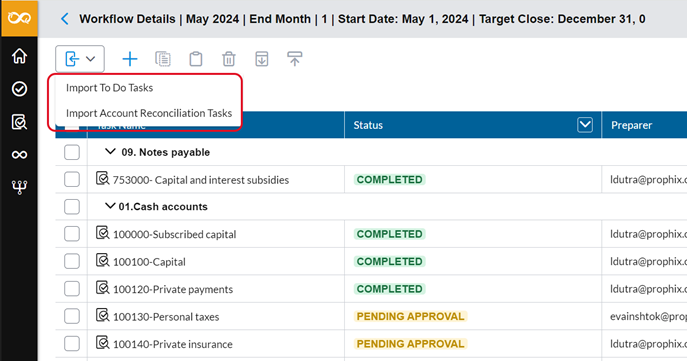Open 100100-Capital task

tap(149, 262)
